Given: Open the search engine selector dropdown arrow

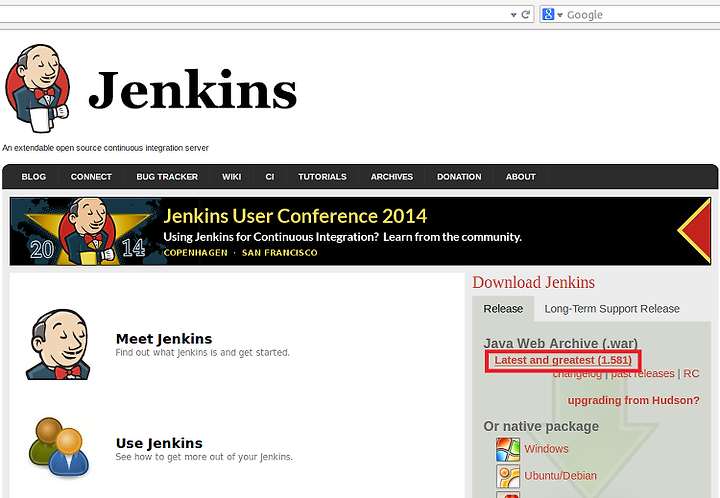Looking at the screenshot, I should point(560,15).
